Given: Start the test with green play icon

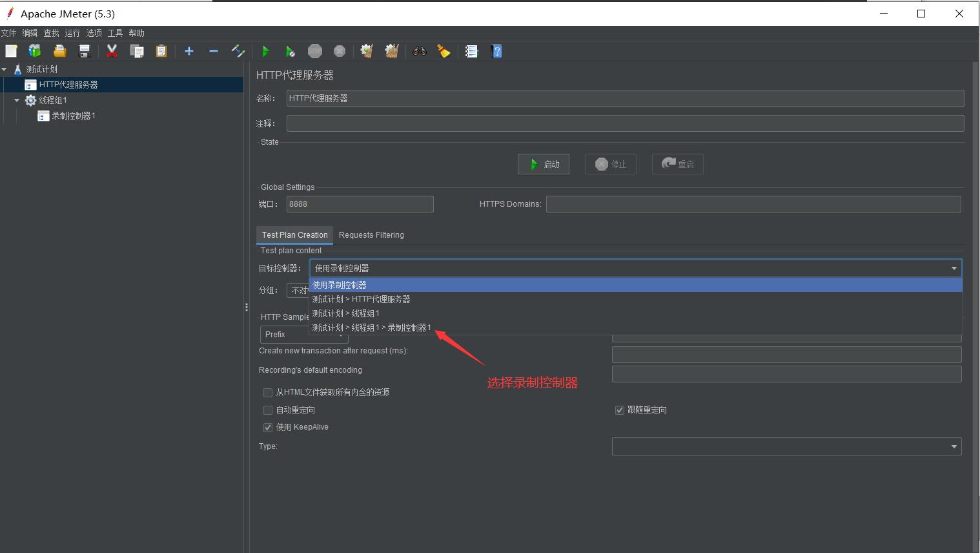Looking at the screenshot, I should [x=265, y=51].
